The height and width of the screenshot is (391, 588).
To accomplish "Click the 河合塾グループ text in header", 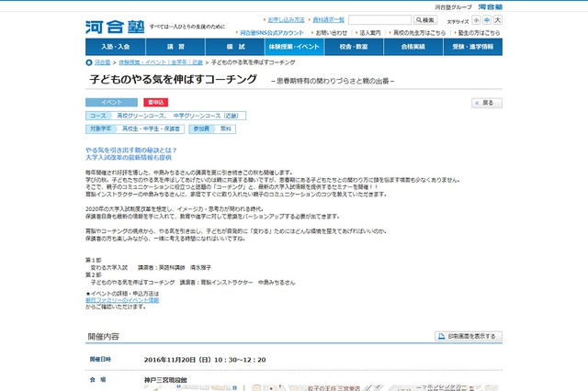I will pyautogui.click(x=453, y=7).
